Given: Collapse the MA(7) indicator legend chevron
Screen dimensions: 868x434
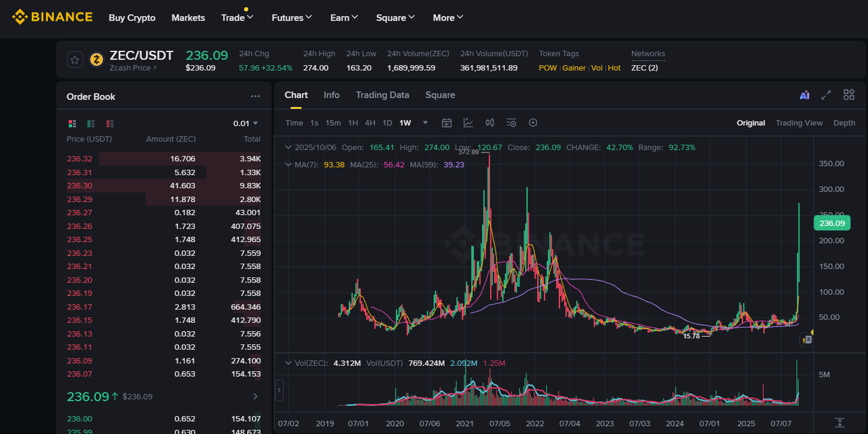Looking at the screenshot, I should pyautogui.click(x=288, y=165).
